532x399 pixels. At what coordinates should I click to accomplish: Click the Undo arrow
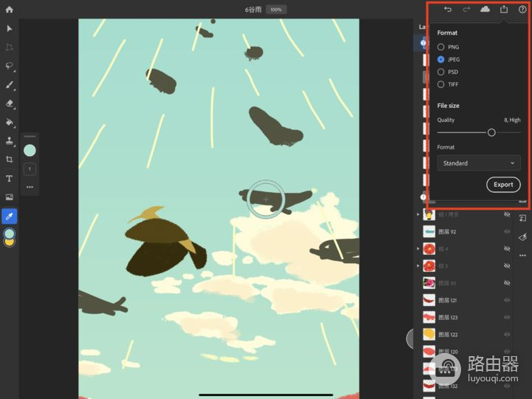448,10
